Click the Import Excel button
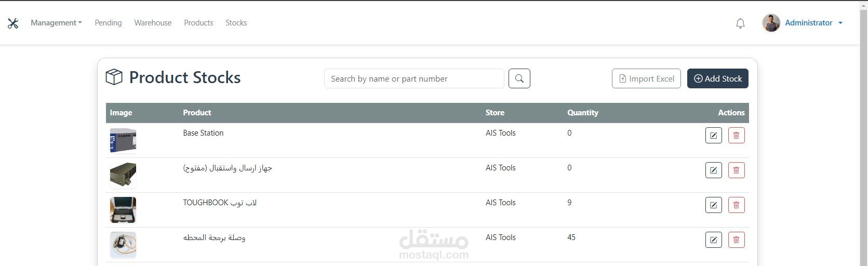Image resolution: width=868 pixels, height=266 pixels. click(x=646, y=78)
